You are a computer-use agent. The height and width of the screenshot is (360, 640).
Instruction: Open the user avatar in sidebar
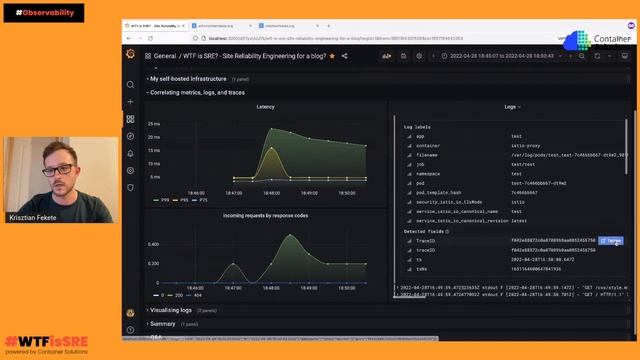[130, 313]
